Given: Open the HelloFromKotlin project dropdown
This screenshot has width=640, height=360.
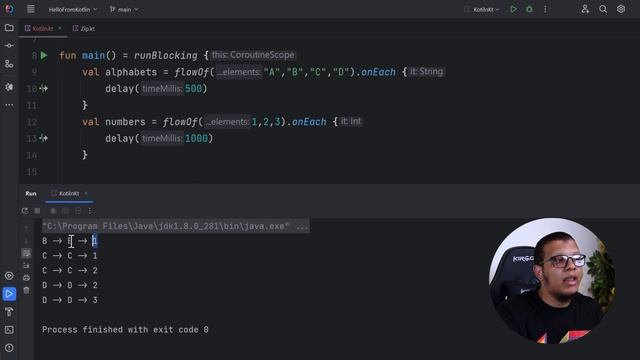Looking at the screenshot, I should pos(73,9).
